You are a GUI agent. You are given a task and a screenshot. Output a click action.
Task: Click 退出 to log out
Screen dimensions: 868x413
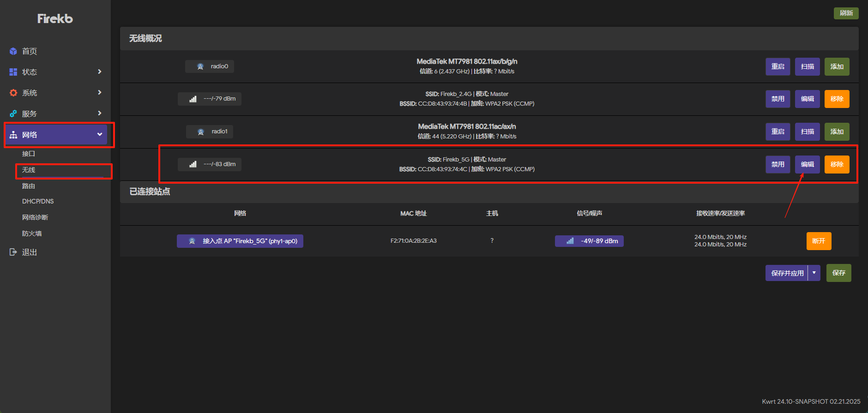tap(30, 252)
